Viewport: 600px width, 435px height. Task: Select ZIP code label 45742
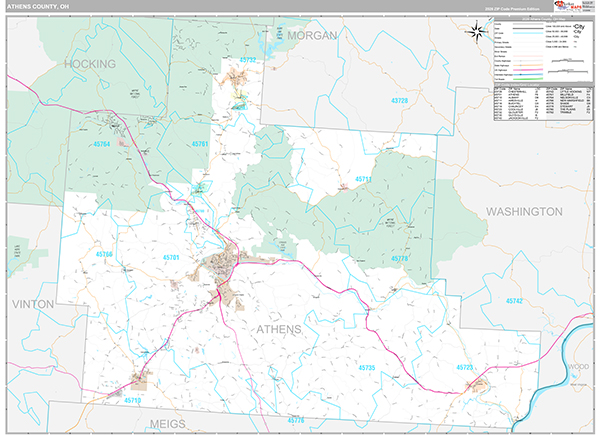click(514, 301)
